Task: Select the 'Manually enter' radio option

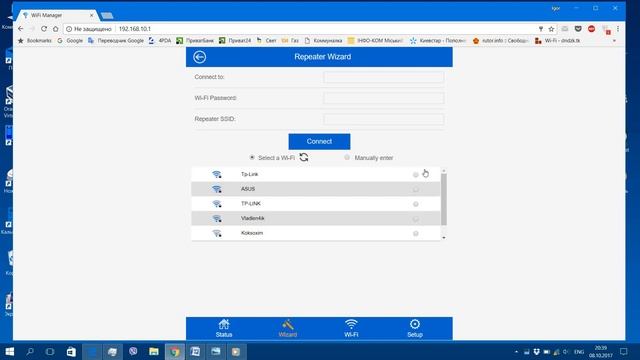Action: pos(347,158)
